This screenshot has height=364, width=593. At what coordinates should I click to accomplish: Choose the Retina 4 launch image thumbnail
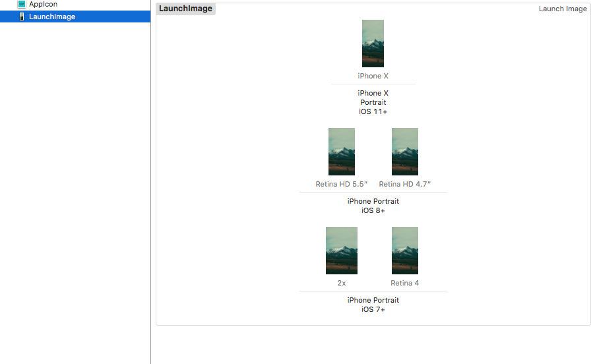[x=404, y=251]
